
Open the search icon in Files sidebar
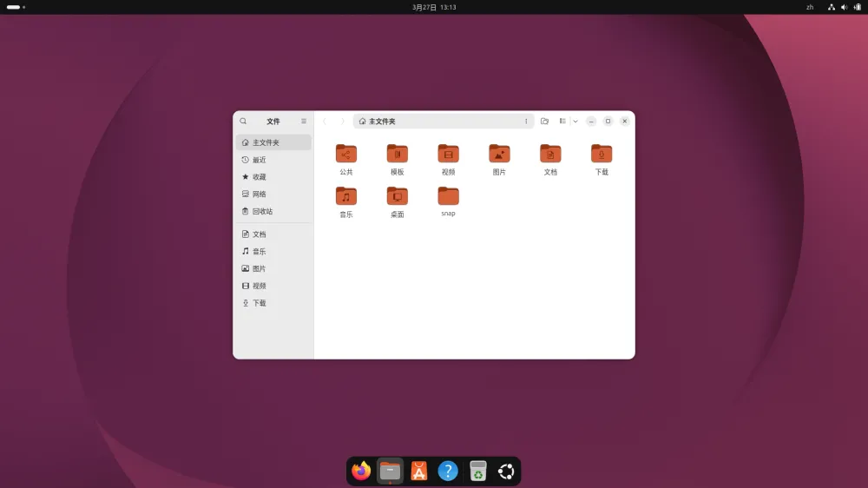(x=243, y=121)
